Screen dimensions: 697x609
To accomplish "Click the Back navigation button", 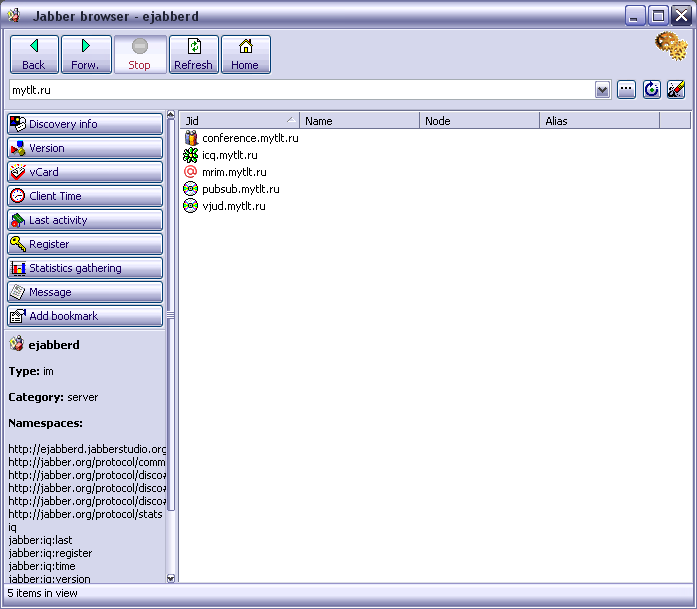I will click(x=34, y=55).
